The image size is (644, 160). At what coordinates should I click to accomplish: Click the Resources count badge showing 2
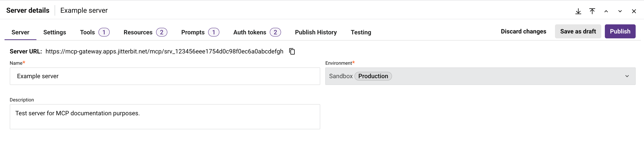point(162,32)
